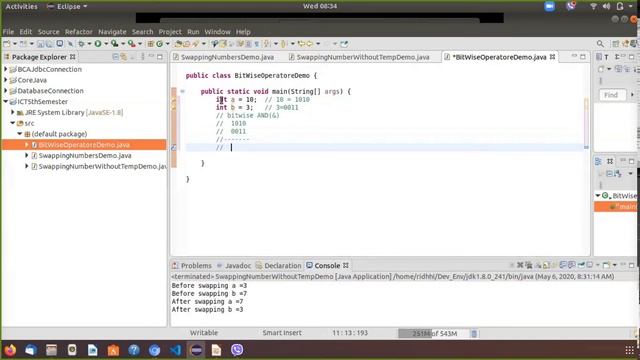Open the Eclipse app menu in top bar
Viewport: 640px width, 360px height.
coord(67,7)
